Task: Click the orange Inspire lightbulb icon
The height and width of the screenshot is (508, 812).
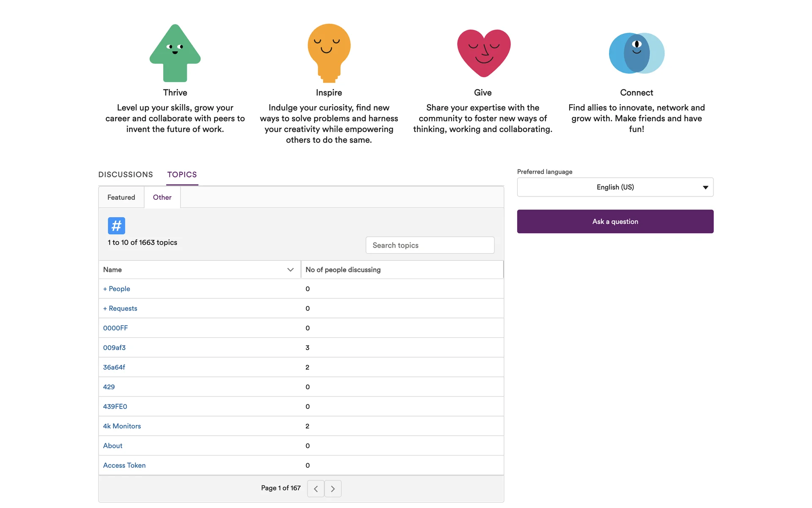Action: (x=329, y=52)
